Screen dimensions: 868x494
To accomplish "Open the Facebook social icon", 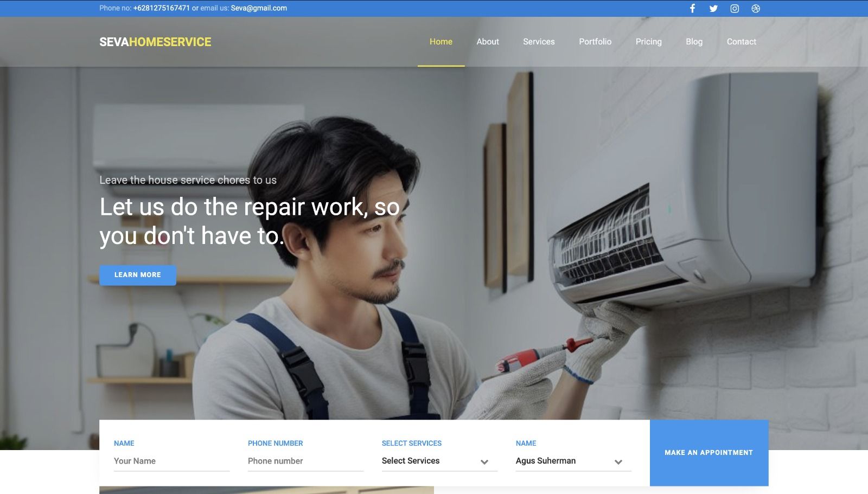I will coord(692,8).
